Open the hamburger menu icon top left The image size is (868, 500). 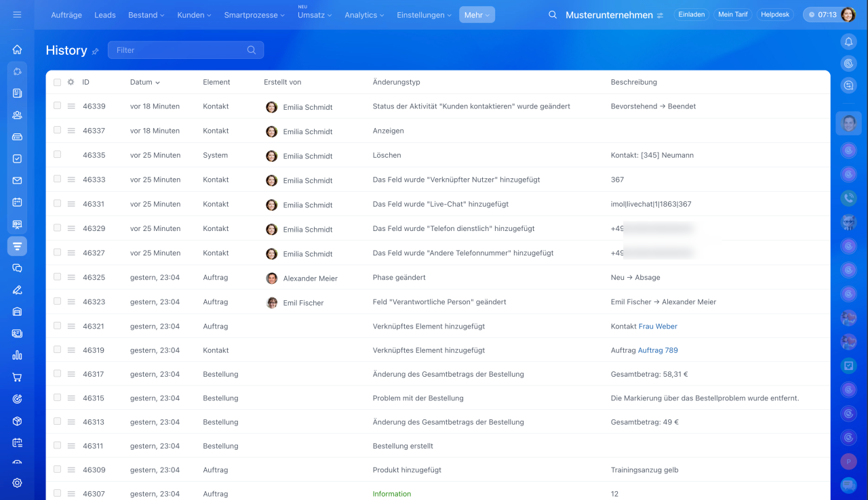pos(17,15)
